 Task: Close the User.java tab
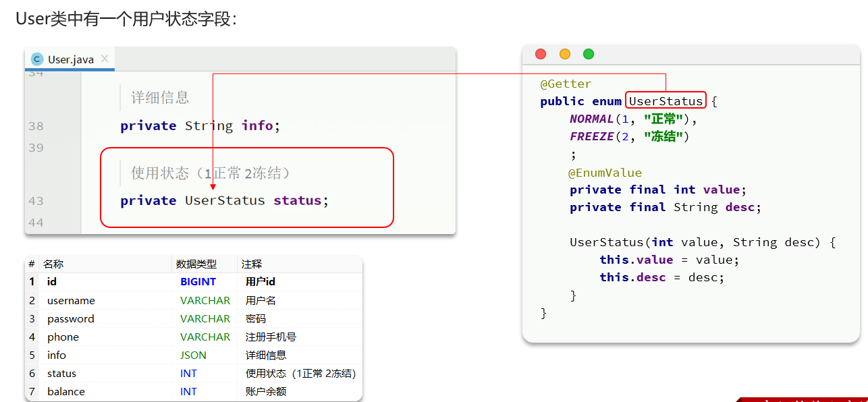[x=105, y=59]
